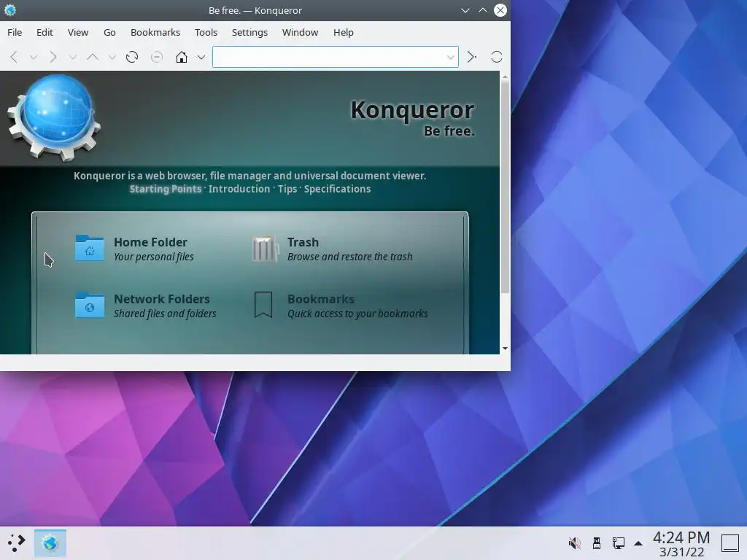Maximize the Konqueror window
The height and width of the screenshot is (560, 747).
tap(483, 10)
